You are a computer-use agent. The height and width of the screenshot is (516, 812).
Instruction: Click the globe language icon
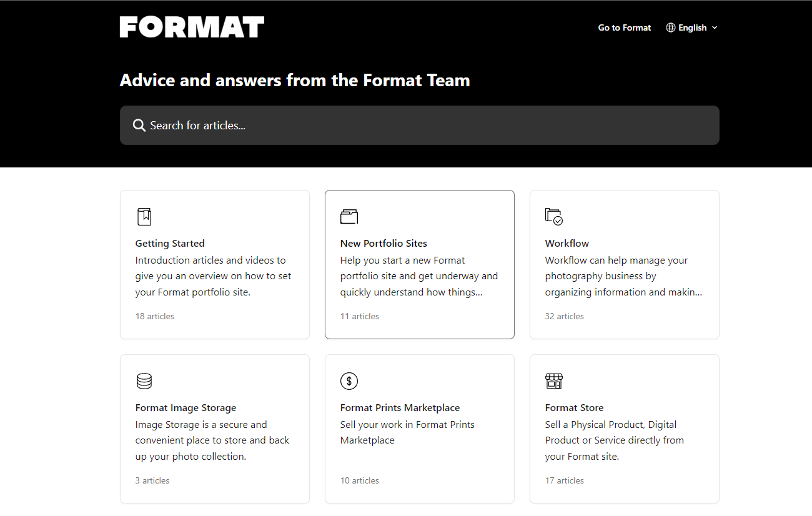pyautogui.click(x=671, y=27)
